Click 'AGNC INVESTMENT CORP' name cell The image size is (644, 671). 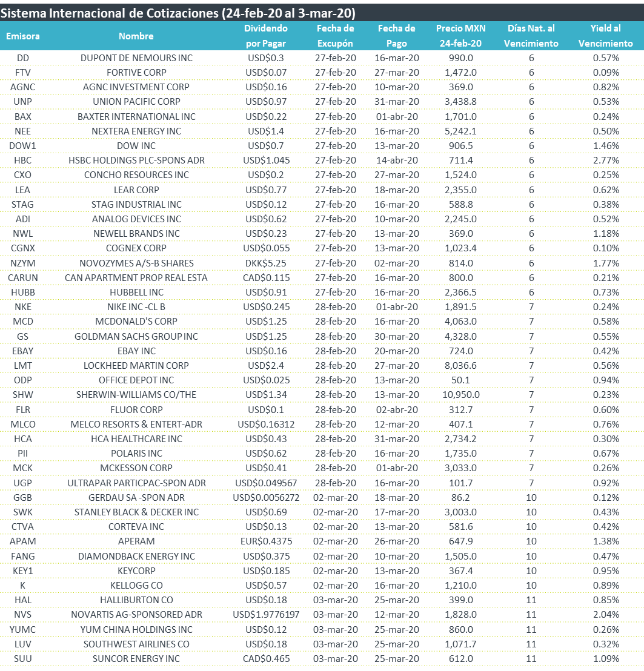(x=136, y=87)
